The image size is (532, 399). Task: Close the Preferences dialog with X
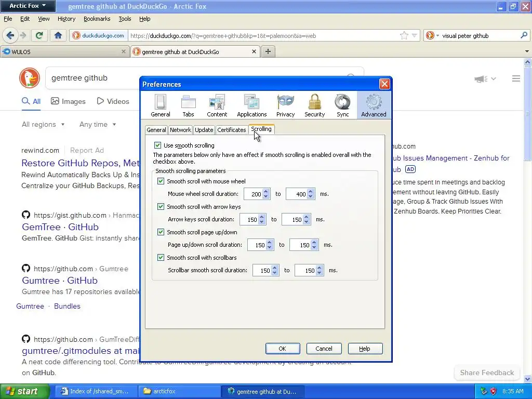click(384, 84)
